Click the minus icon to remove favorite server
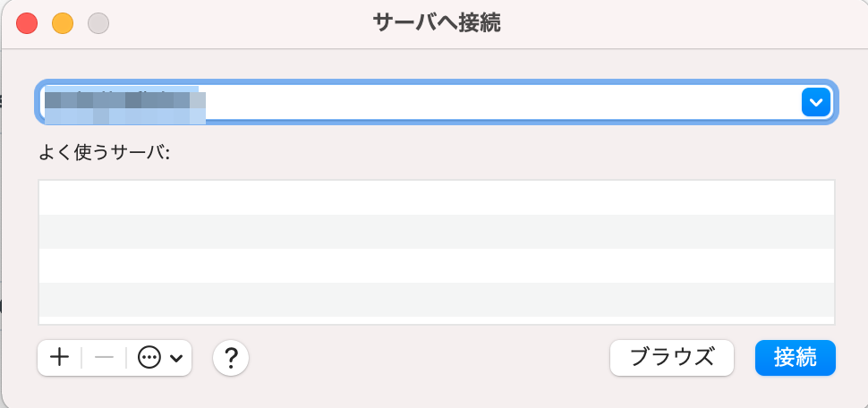This screenshot has width=868, height=408. click(104, 358)
